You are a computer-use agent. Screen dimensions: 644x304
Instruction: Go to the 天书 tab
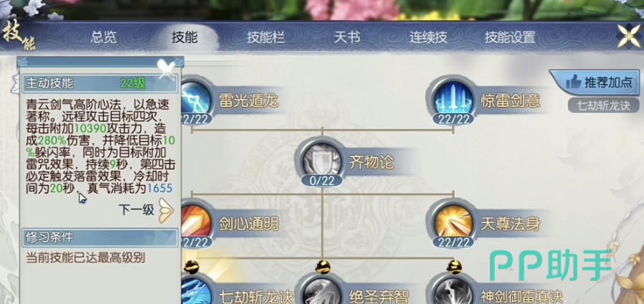click(347, 37)
